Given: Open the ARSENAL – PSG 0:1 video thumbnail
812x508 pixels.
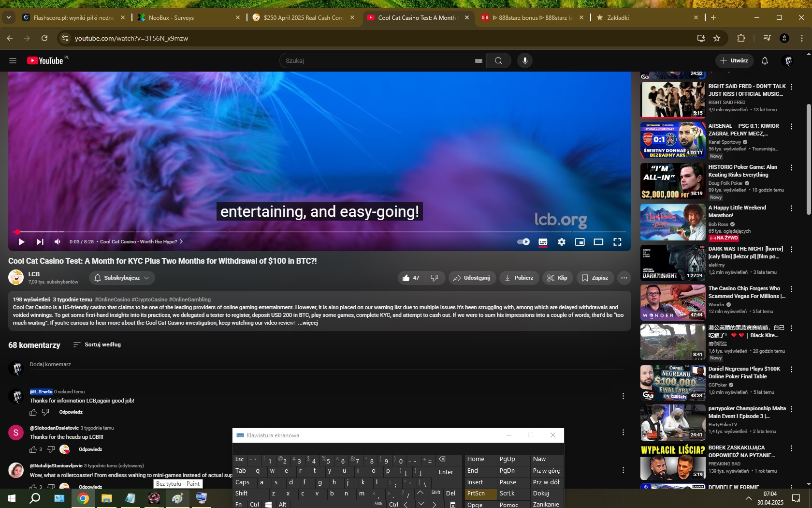Looking at the screenshot, I should [x=673, y=140].
